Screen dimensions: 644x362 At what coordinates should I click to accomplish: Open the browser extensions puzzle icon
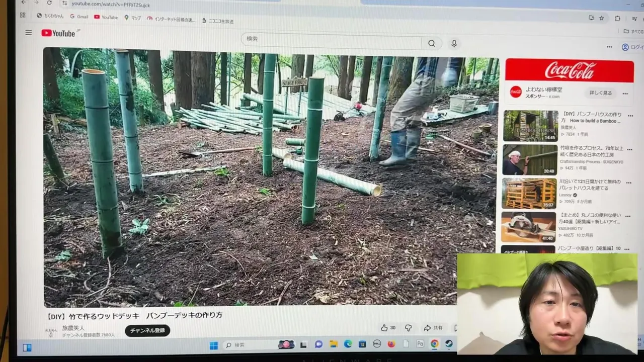click(617, 19)
